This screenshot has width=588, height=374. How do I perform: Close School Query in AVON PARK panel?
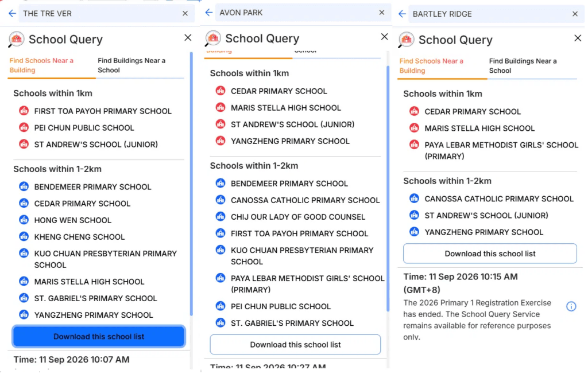tap(384, 36)
